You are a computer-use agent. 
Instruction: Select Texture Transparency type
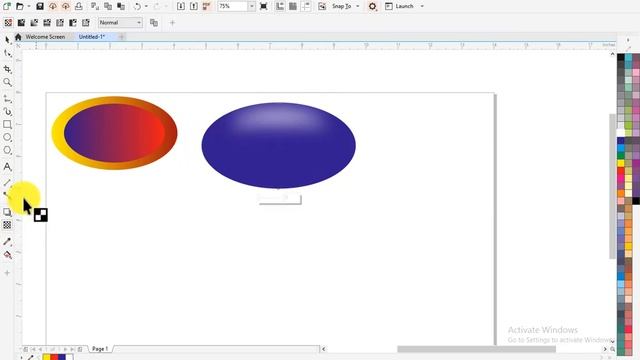click(x=86, y=22)
